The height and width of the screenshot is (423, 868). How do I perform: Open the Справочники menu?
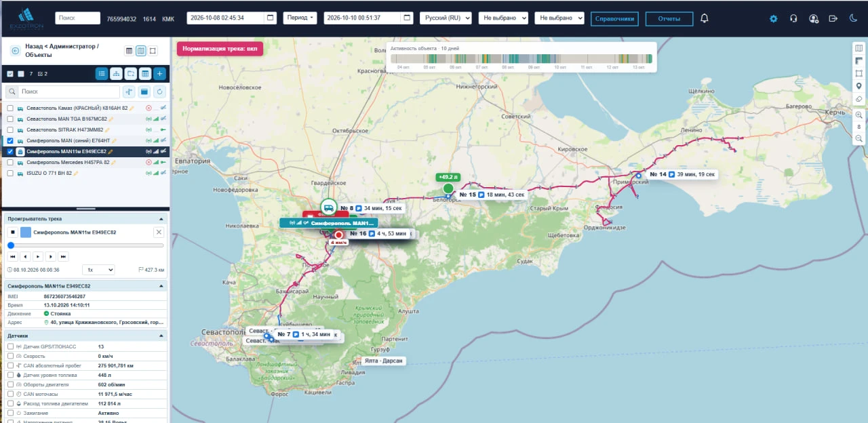(x=614, y=18)
